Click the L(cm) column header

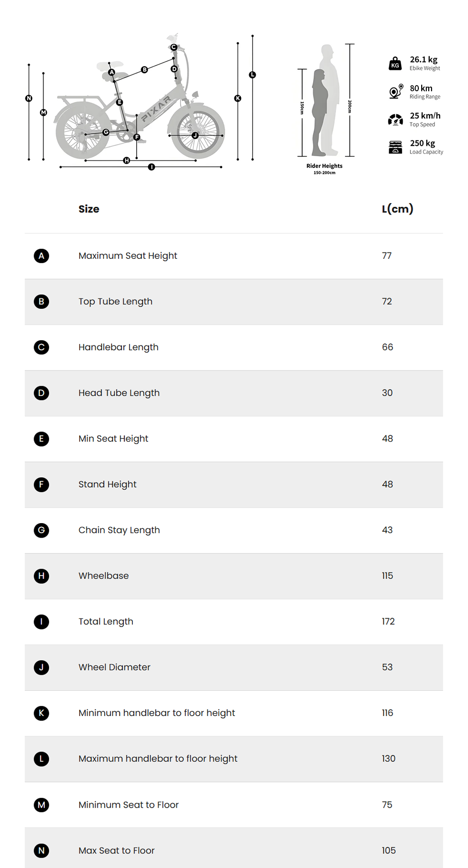click(397, 209)
